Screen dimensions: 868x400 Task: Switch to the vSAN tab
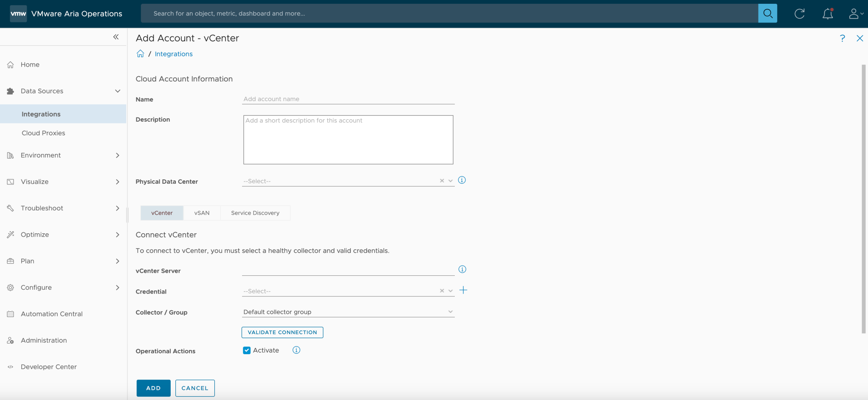[202, 213]
